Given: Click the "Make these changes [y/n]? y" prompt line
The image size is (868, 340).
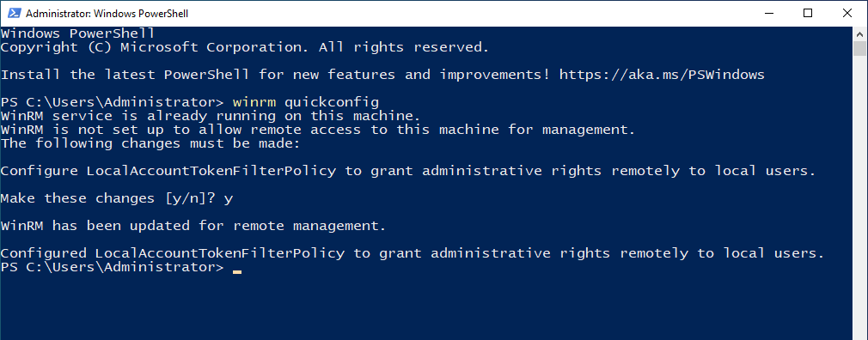Looking at the screenshot, I should click(x=117, y=198).
